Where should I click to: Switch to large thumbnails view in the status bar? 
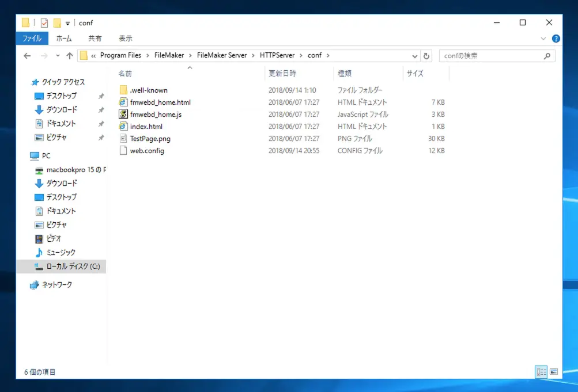click(x=554, y=372)
